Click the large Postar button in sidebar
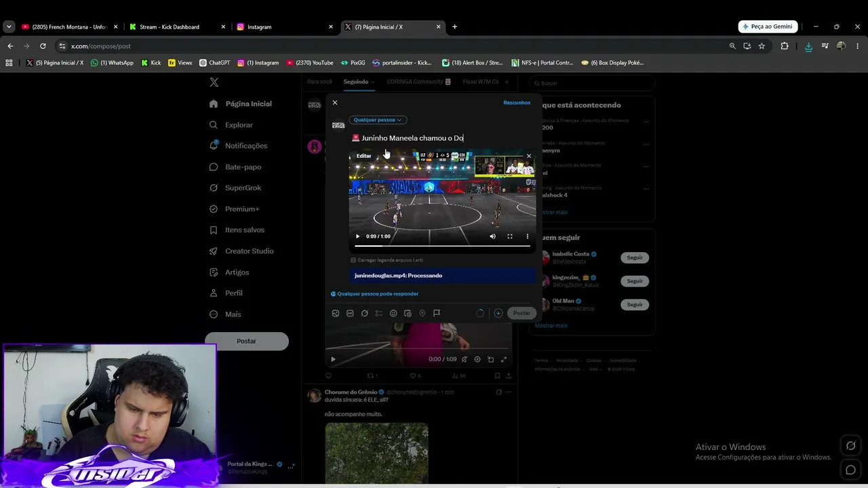 pyautogui.click(x=247, y=341)
